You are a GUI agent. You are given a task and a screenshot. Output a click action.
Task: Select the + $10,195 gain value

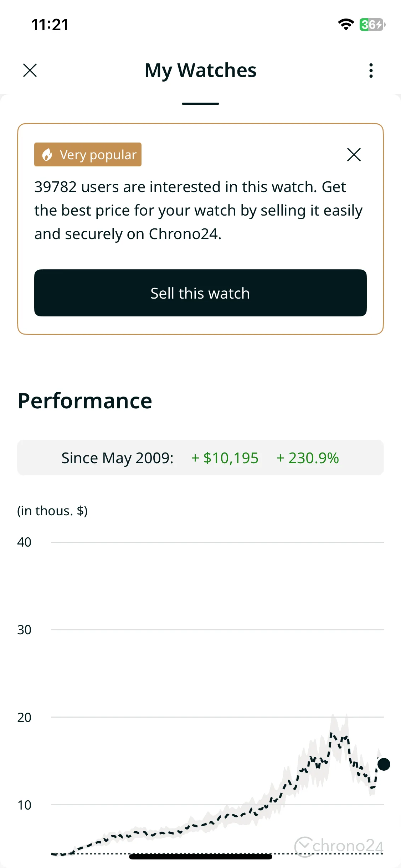coord(225,458)
